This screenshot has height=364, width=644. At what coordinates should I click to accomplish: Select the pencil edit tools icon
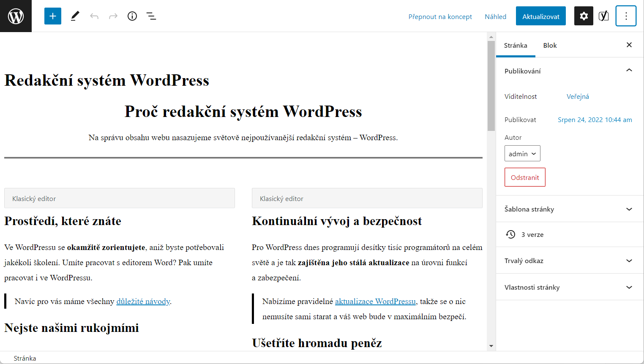(x=75, y=16)
